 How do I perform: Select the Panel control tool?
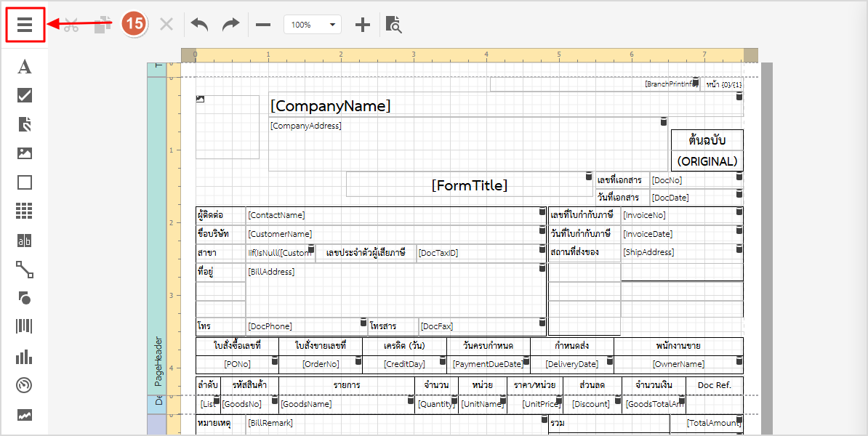25,182
